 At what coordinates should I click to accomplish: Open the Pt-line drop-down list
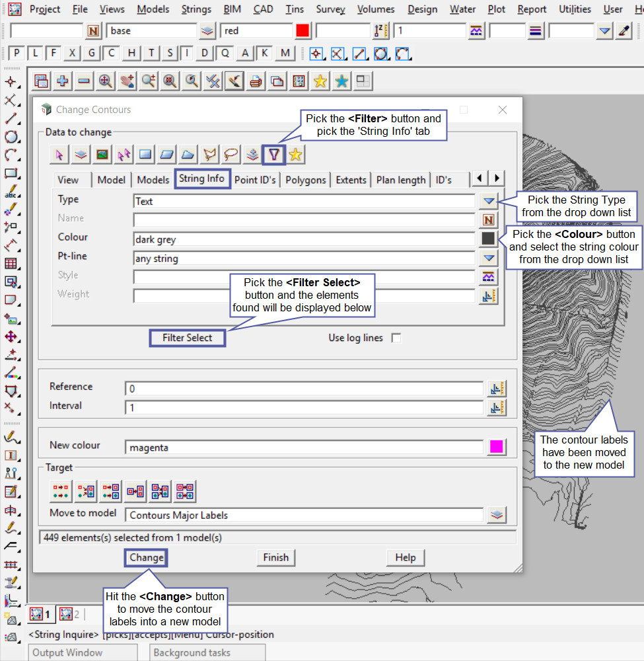[489, 258]
